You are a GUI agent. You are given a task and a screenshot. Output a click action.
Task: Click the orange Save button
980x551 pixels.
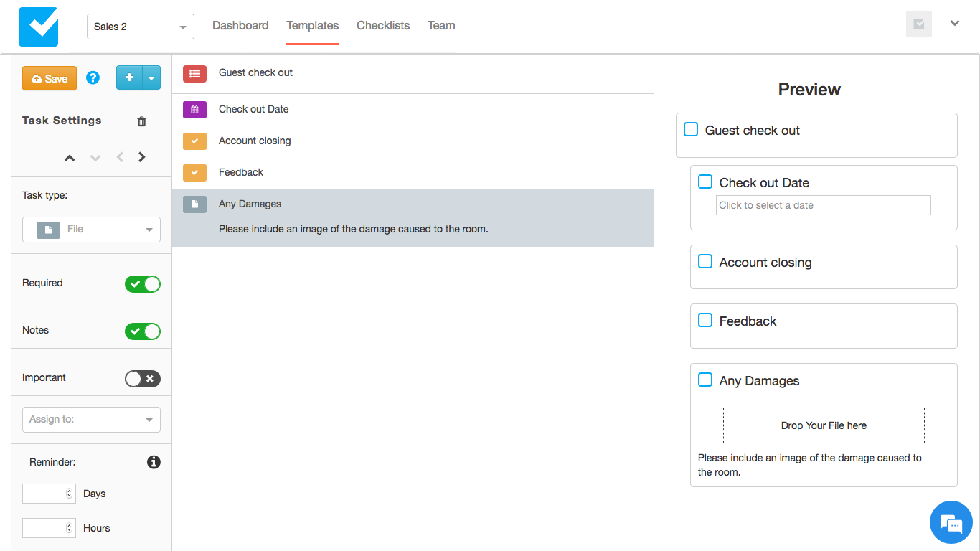(x=50, y=79)
